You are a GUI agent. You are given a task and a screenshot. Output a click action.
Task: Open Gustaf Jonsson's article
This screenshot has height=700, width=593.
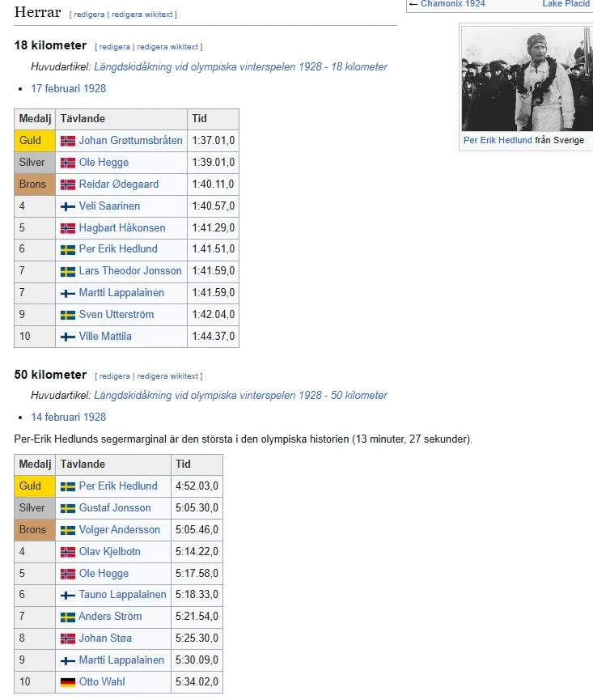pos(115,508)
